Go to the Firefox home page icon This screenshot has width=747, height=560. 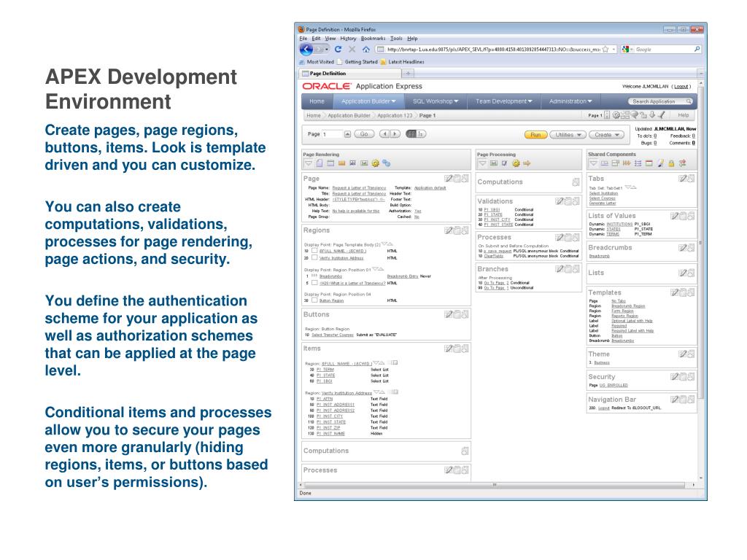[x=366, y=49]
